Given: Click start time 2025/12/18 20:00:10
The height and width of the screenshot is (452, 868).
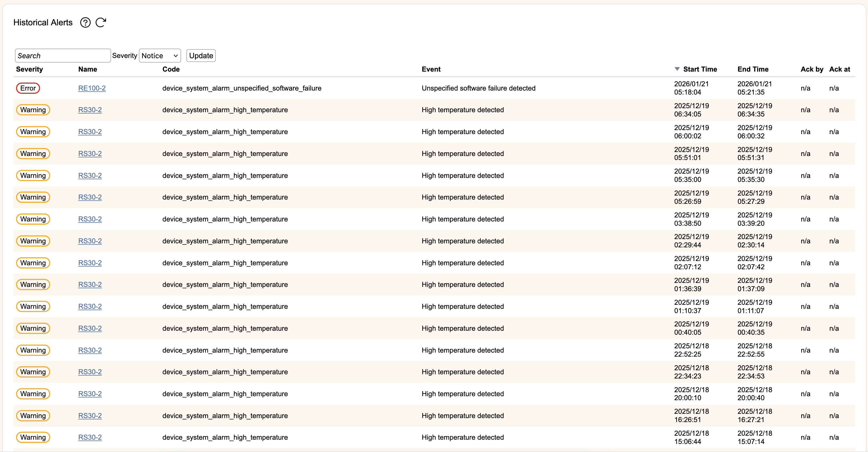Looking at the screenshot, I should click(691, 394).
